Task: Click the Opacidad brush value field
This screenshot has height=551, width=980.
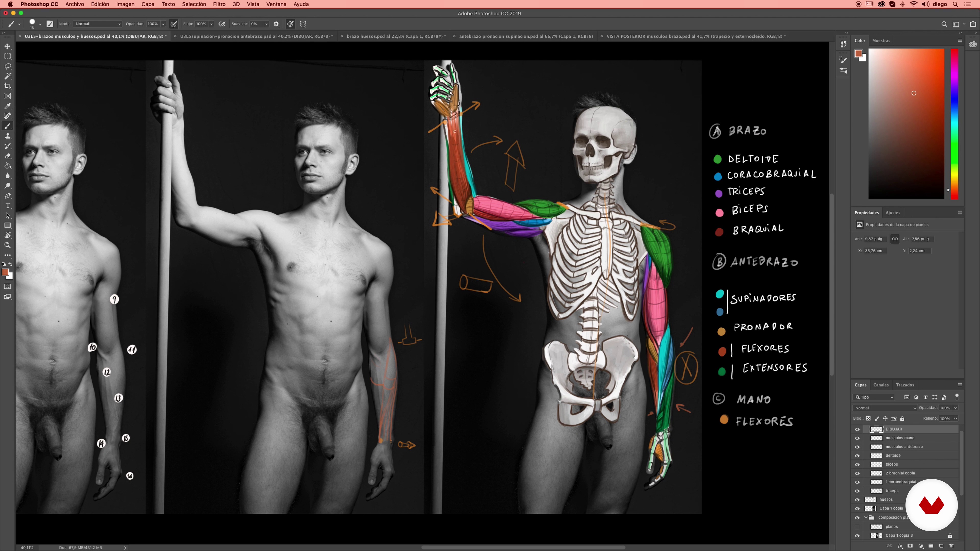Action: point(153,24)
